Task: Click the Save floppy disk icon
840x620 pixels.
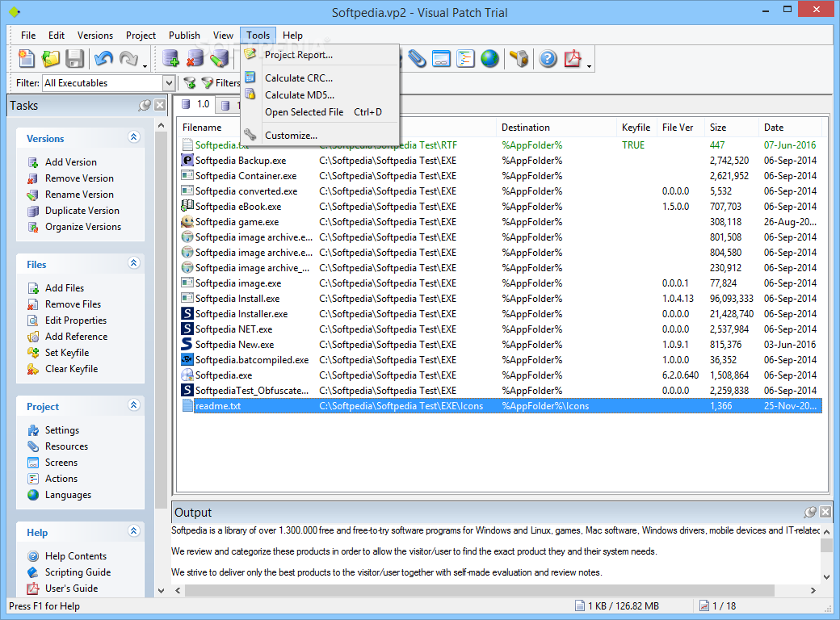Action: 74,58
